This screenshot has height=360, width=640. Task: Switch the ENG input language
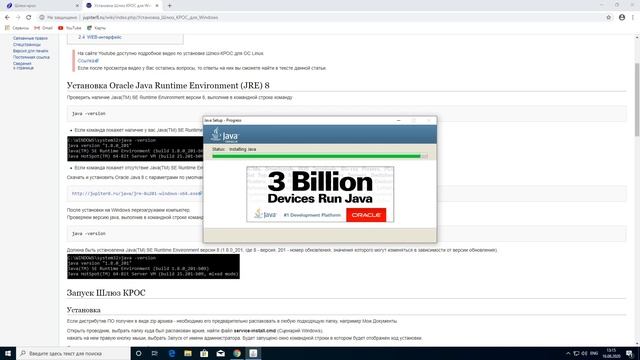coord(594,353)
